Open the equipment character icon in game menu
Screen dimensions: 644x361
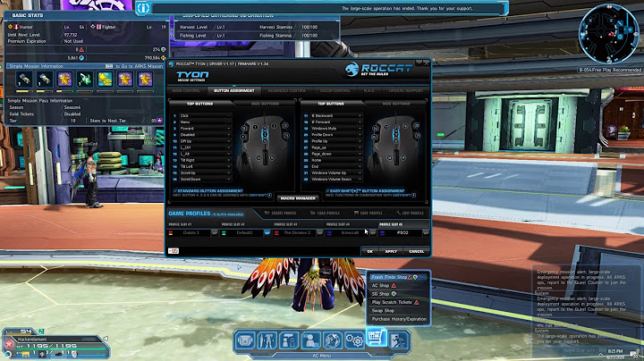pos(267,340)
